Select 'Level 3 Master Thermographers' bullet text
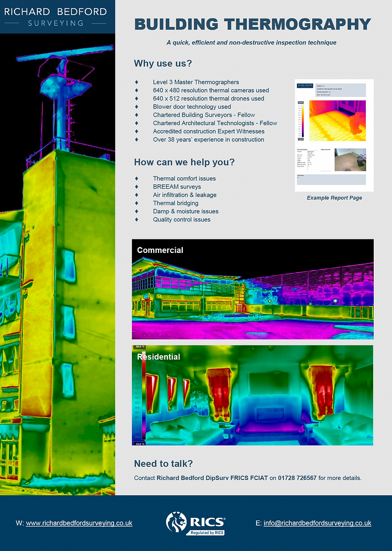This screenshot has height=551, width=392. [196, 82]
